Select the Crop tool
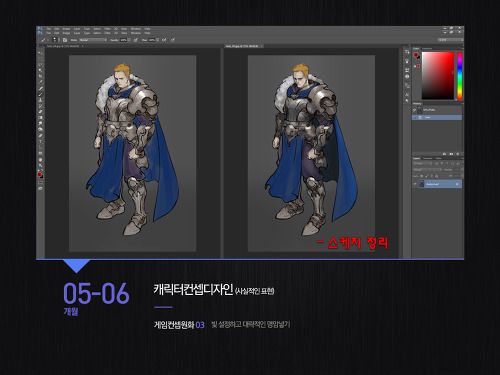The height and width of the screenshot is (375, 500). [x=41, y=76]
